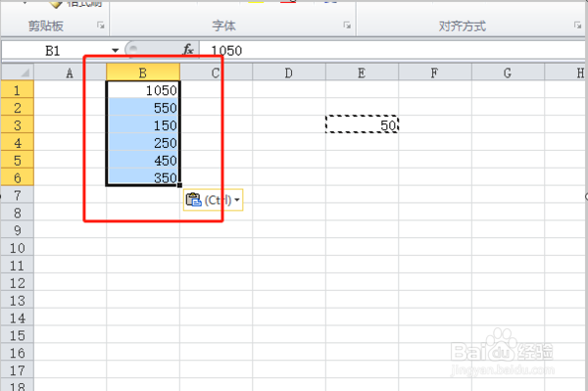
Task: Select row 10 header
Action: 18,247
